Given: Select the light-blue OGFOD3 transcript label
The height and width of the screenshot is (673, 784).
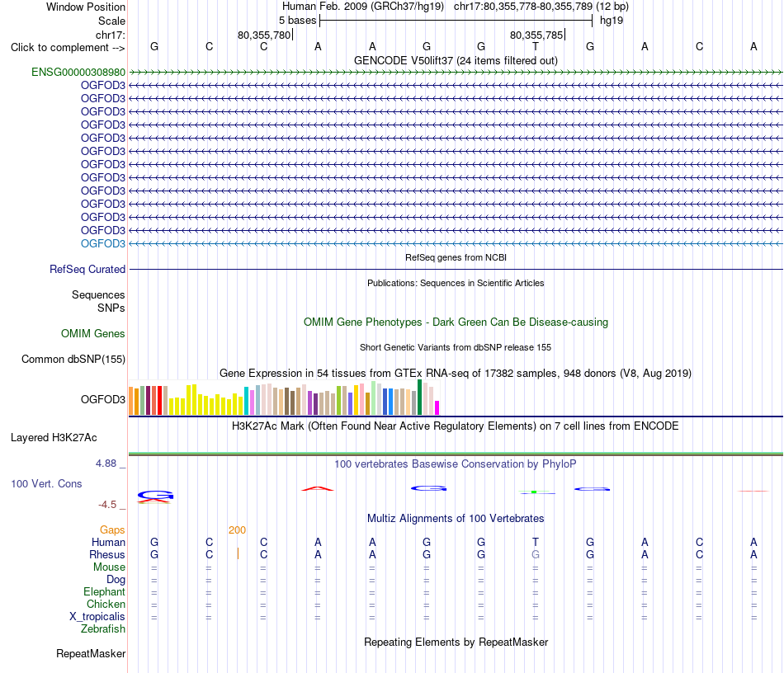Looking at the screenshot, I should click(x=103, y=243).
